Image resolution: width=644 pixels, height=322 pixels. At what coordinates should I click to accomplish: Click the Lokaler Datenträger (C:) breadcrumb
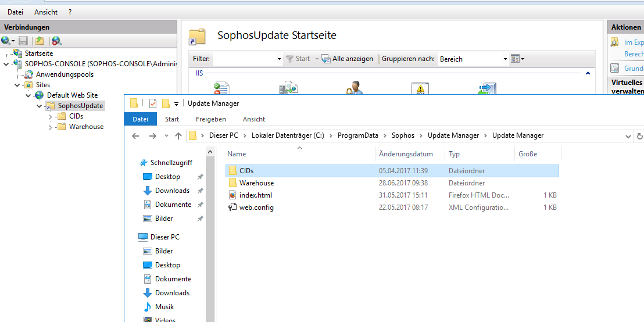[288, 135]
